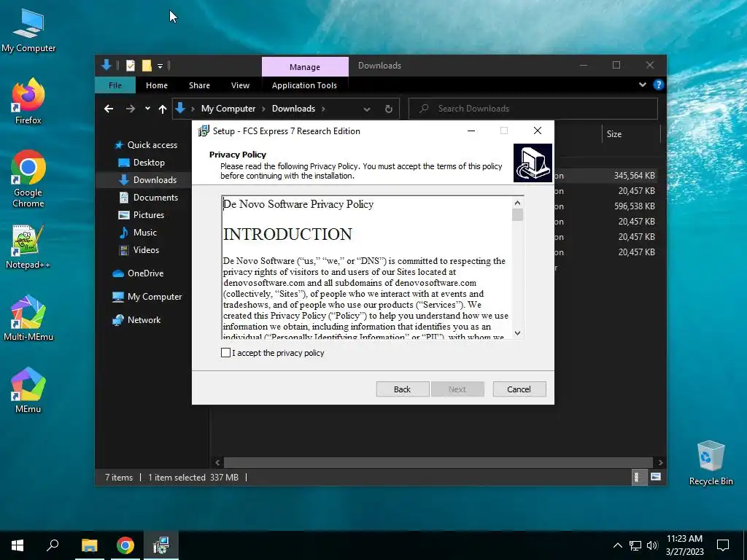The image size is (747, 560).
Task: Click the Back button in Setup
Action: (402, 389)
